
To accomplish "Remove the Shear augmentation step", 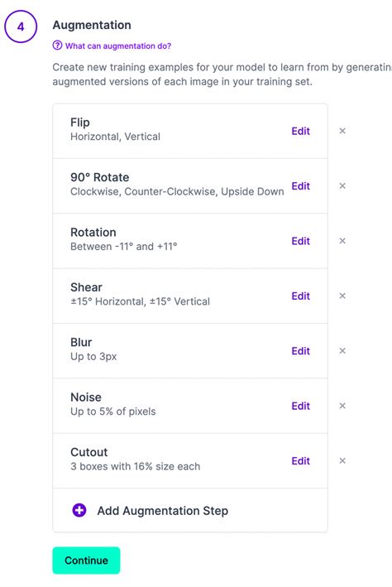I will (x=342, y=296).
